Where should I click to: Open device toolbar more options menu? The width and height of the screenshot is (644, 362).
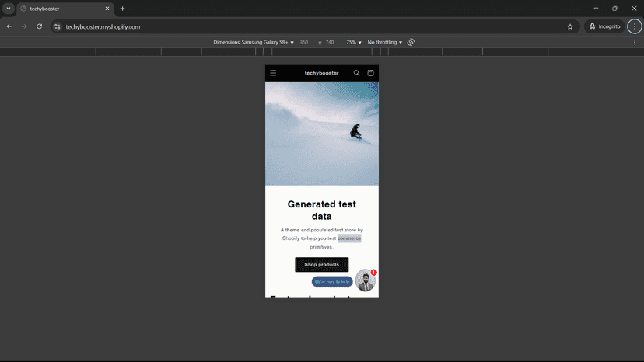click(x=635, y=42)
